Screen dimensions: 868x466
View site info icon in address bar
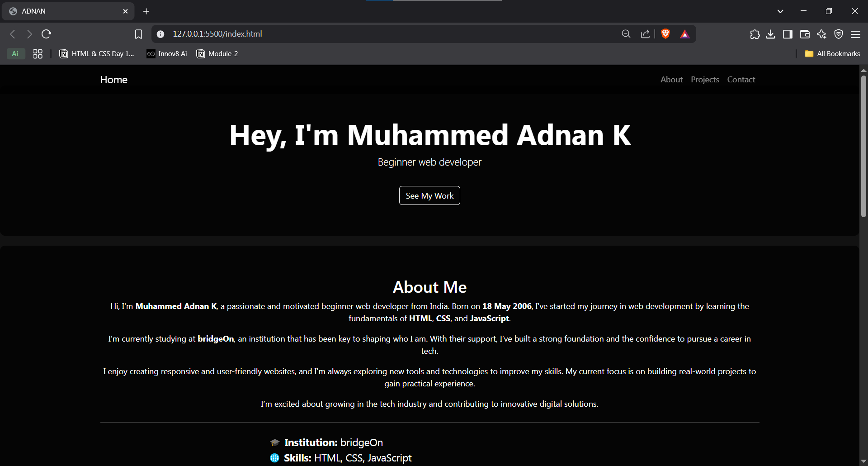pyautogui.click(x=160, y=34)
